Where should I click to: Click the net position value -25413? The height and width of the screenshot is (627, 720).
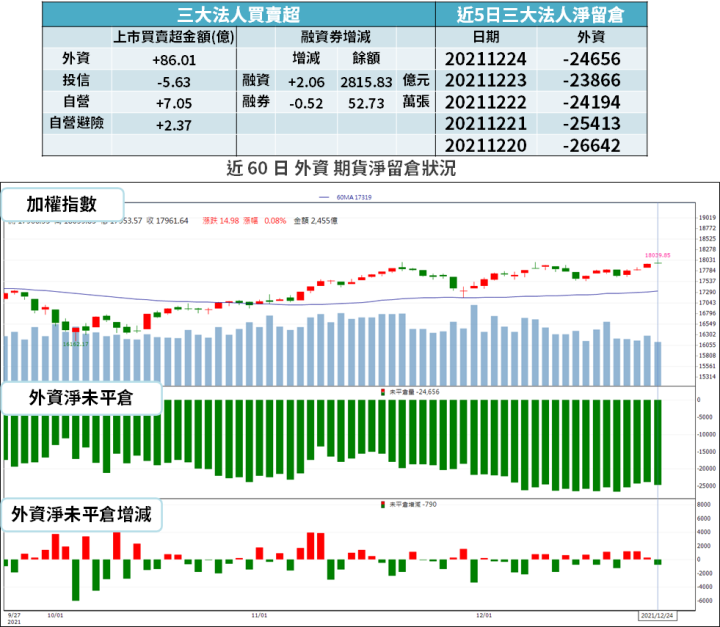tap(591, 124)
